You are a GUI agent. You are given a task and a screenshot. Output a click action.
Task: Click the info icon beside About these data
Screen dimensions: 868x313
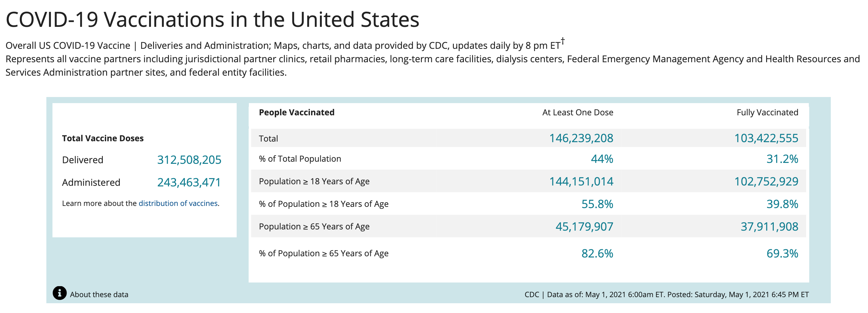60,293
